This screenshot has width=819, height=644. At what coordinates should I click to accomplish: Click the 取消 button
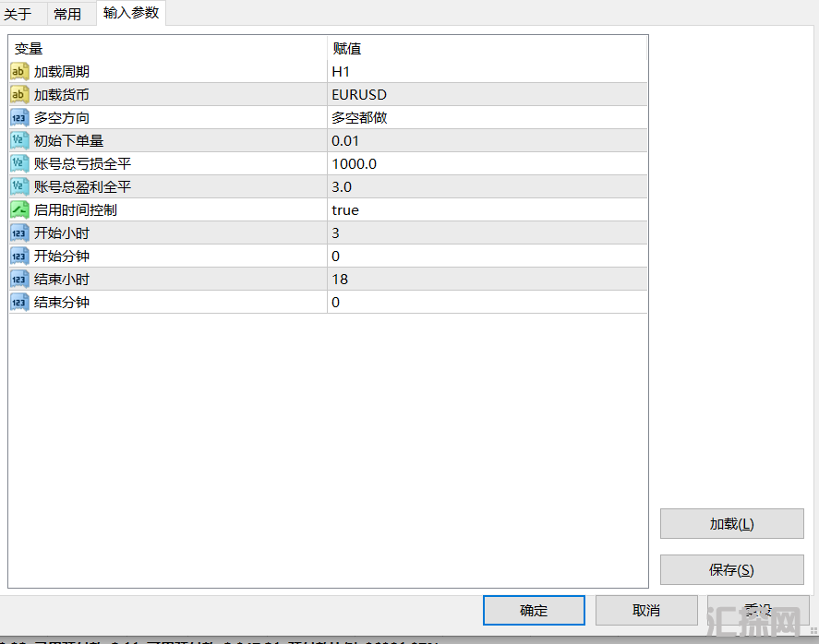point(646,610)
